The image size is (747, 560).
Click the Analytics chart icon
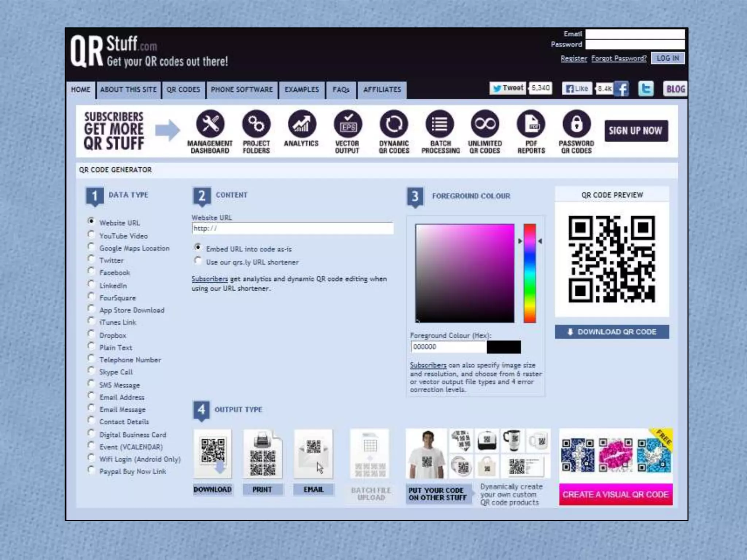[302, 124]
